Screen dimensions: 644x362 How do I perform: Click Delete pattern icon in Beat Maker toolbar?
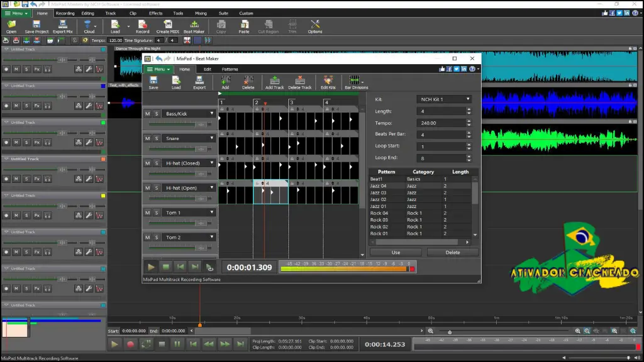pos(248,82)
